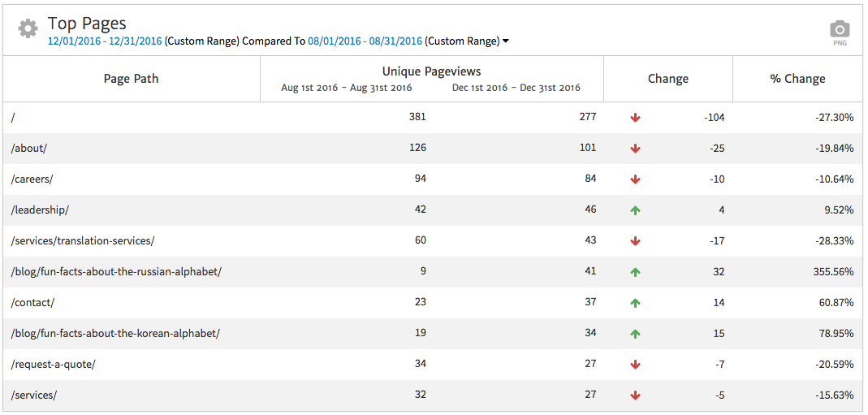Open the 08/01/2016 - 08/31/2016 comparison range
The height and width of the screenshot is (415, 868).
365,41
